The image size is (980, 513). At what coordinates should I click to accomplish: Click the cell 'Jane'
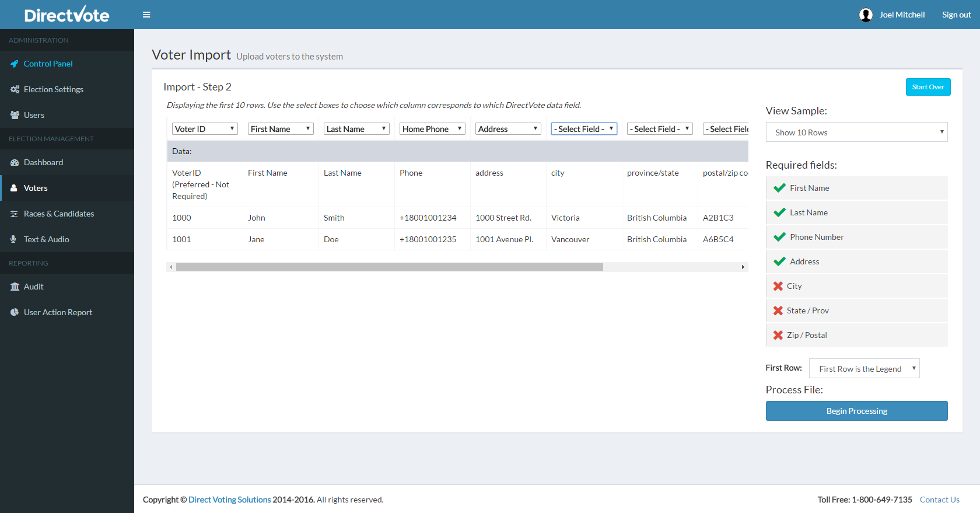pyautogui.click(x=281, y=239)
